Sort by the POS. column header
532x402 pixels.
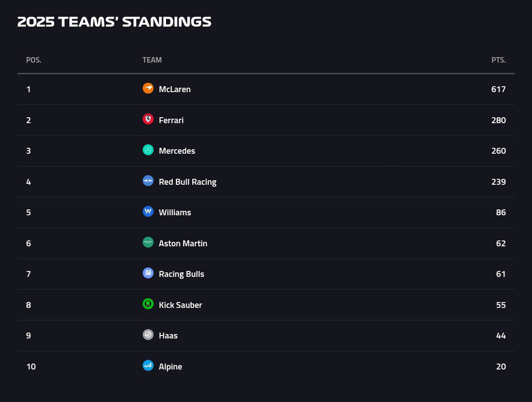pyautogui.click(x=33, y=60)
